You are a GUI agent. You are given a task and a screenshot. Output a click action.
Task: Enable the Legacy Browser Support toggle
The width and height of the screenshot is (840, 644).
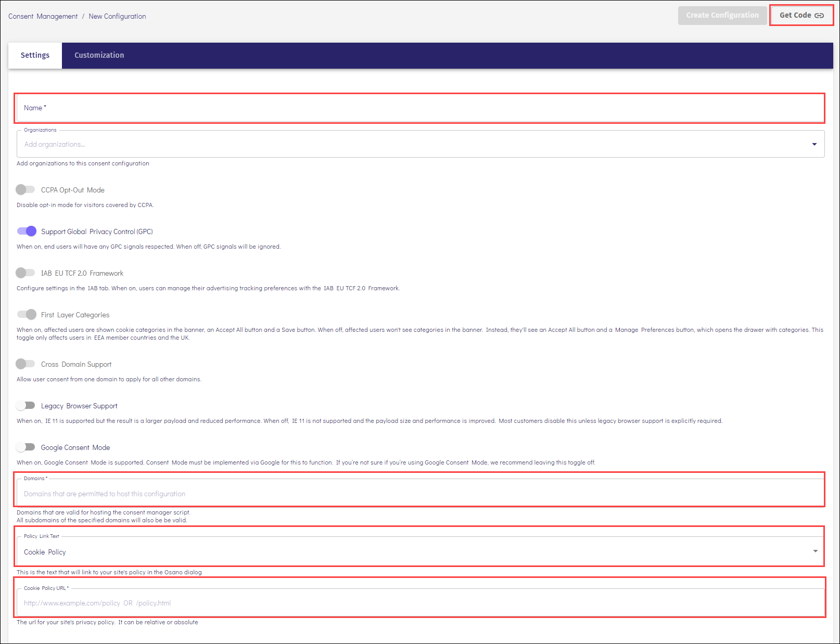coord(26,405)
